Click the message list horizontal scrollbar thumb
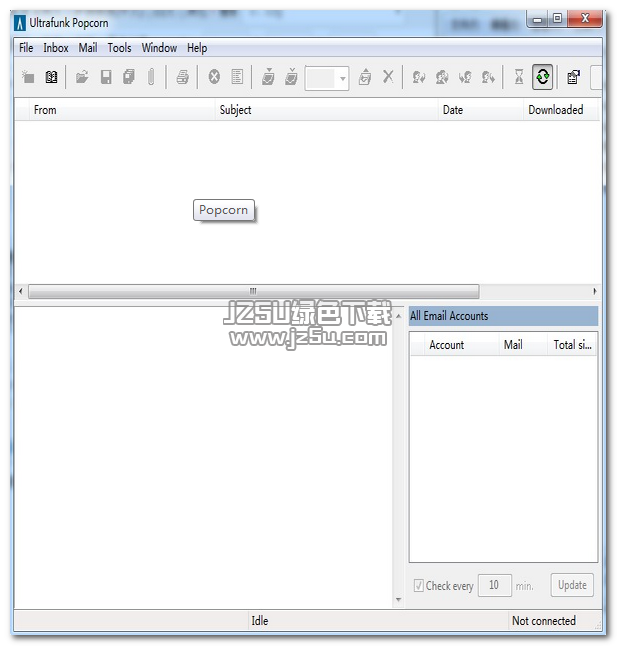Image resolution: width=617 pixels, height=646 pixels. (x=253, y=291)
